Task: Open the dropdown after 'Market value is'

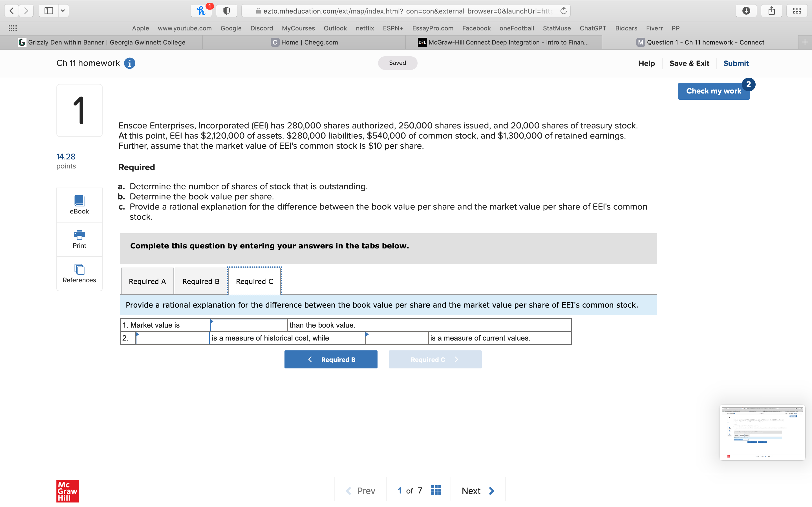Action: [x=248, y=324]
